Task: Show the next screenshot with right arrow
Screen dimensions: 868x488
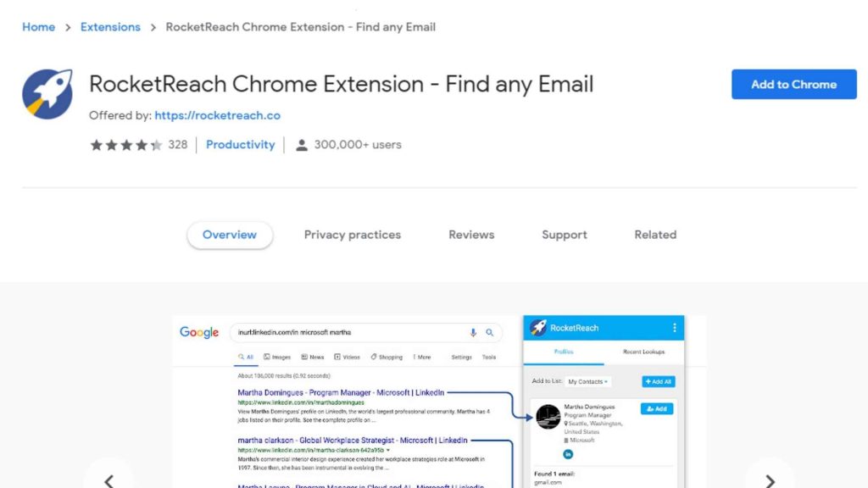Action: [x=770, y=480]
